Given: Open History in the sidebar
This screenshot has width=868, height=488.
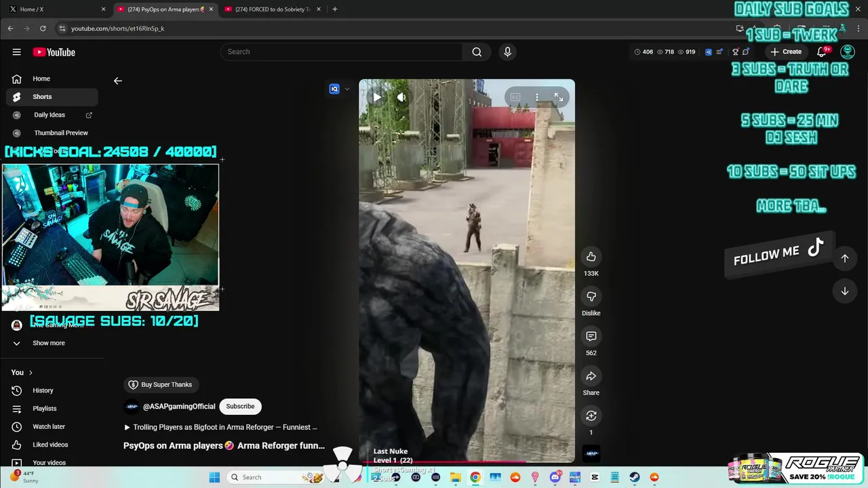Looking at the screenshot, I should coord(52,390).
